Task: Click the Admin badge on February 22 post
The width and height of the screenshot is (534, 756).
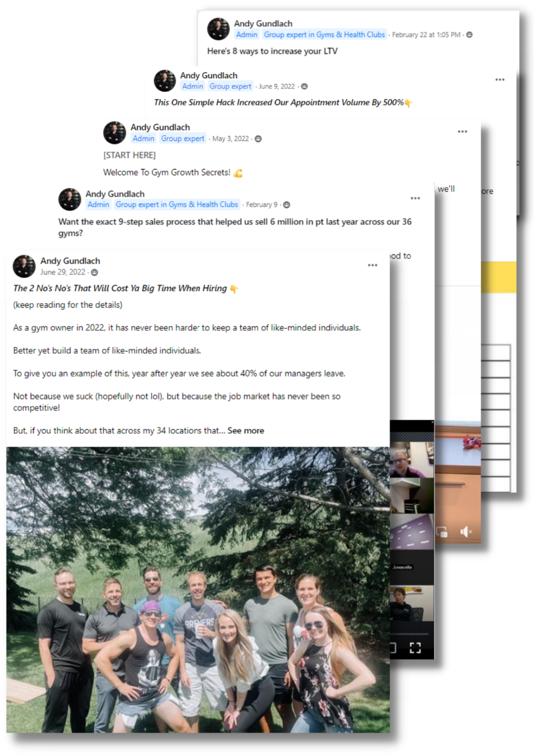Action: coord(247,35)
